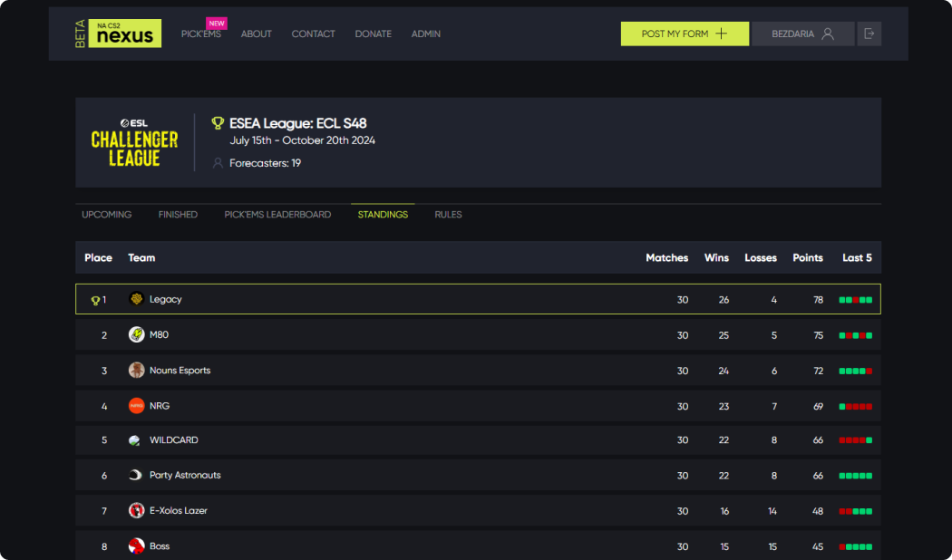
Task: Click M80's points value 75
Action: click(818, 335)
